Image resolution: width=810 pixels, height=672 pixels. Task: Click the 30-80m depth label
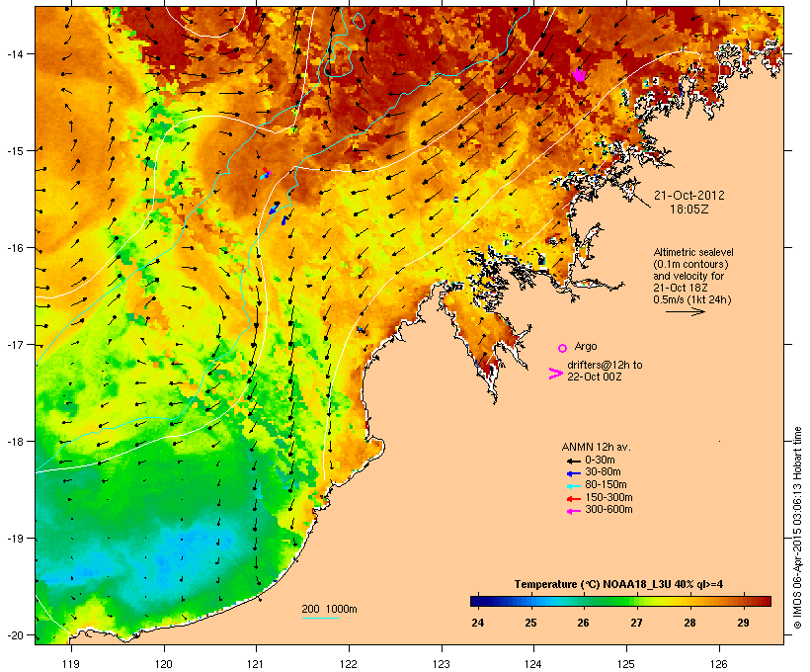coord(603,472)
